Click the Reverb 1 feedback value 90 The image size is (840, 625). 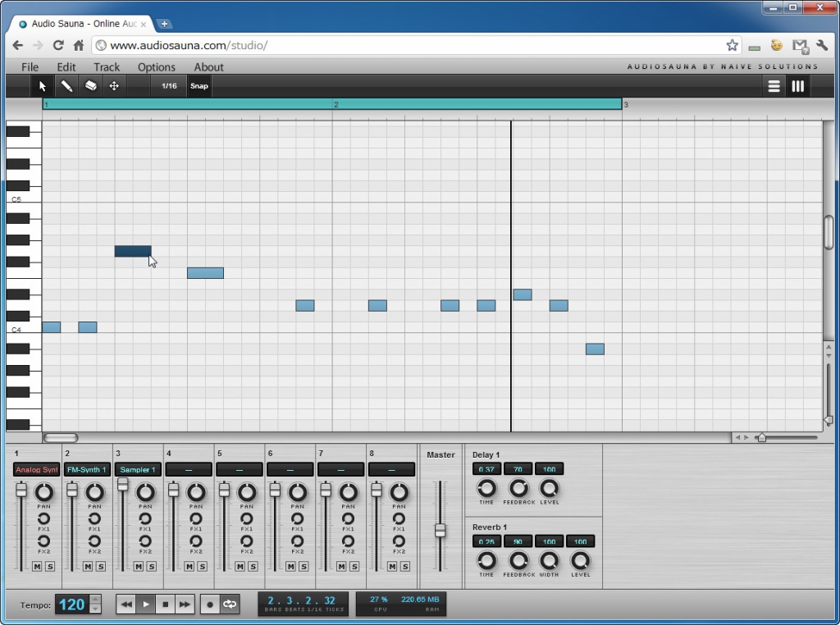(518, 541)
